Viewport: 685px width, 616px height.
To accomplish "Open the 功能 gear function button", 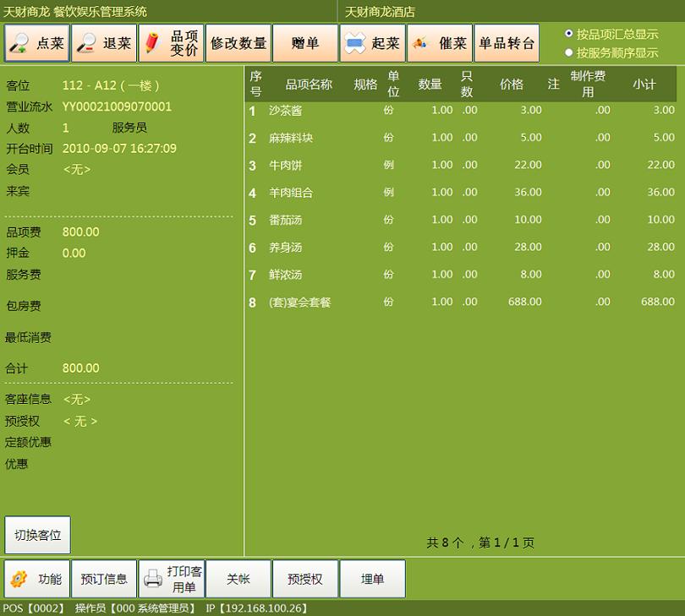I will (36, 579).
